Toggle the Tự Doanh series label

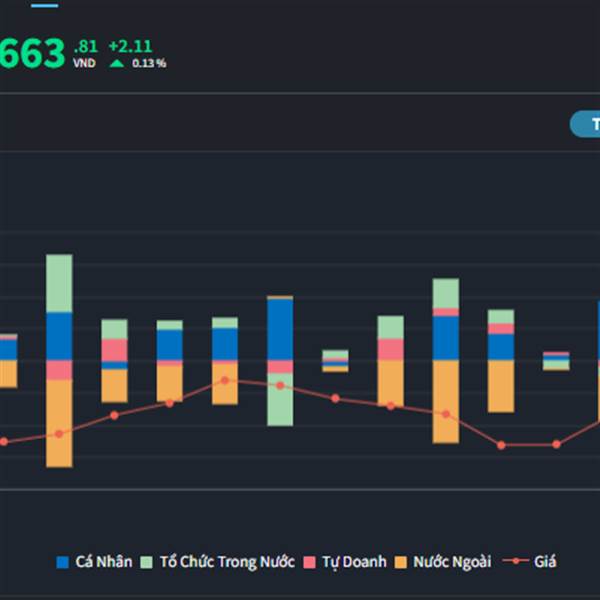tap(353, 562)
